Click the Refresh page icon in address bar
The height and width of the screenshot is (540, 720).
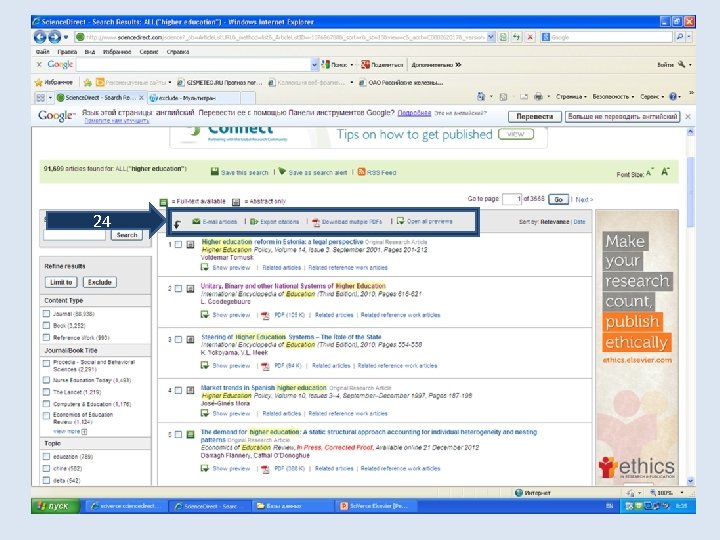point(517,37)
